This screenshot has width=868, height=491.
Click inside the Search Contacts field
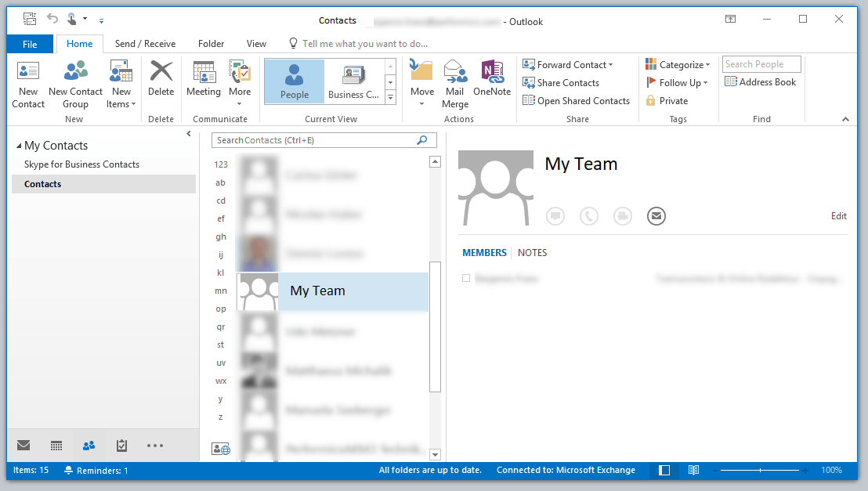tap(313, 139)
